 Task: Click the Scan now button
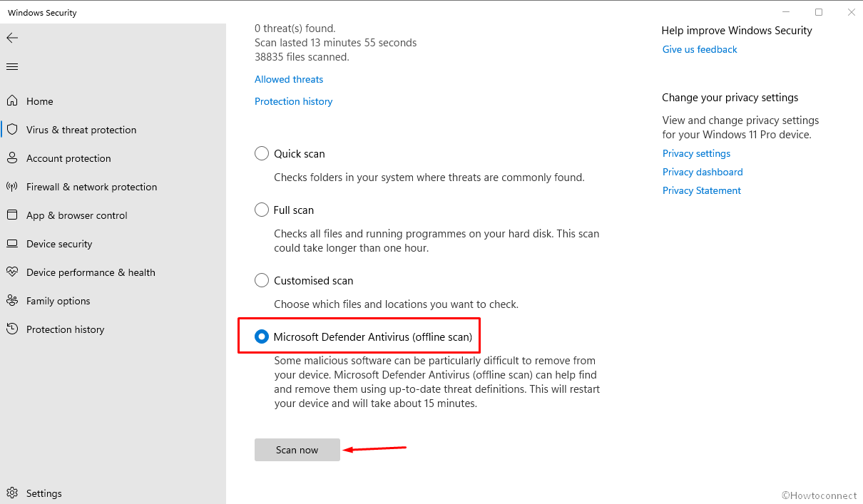point(297,450)
